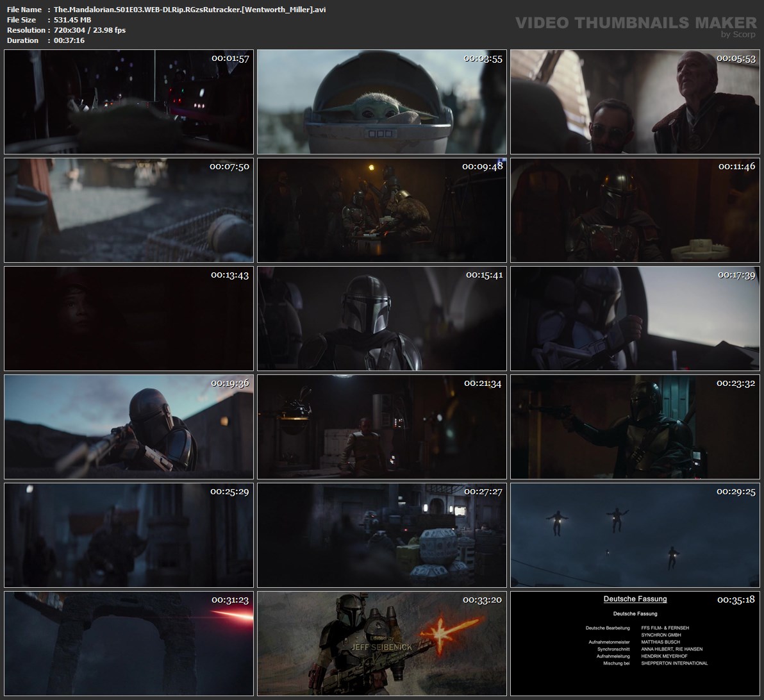Open the 00:09:48 dark interior thumbnail
Image resolution: width=764 pixels, height=700 pixels.
pyautogui.click(x=382, y=210)
